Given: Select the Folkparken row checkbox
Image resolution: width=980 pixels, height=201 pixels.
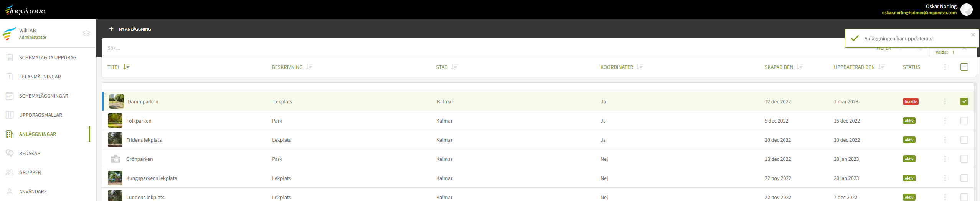Looking at the screenshot, I should point(964,121).
